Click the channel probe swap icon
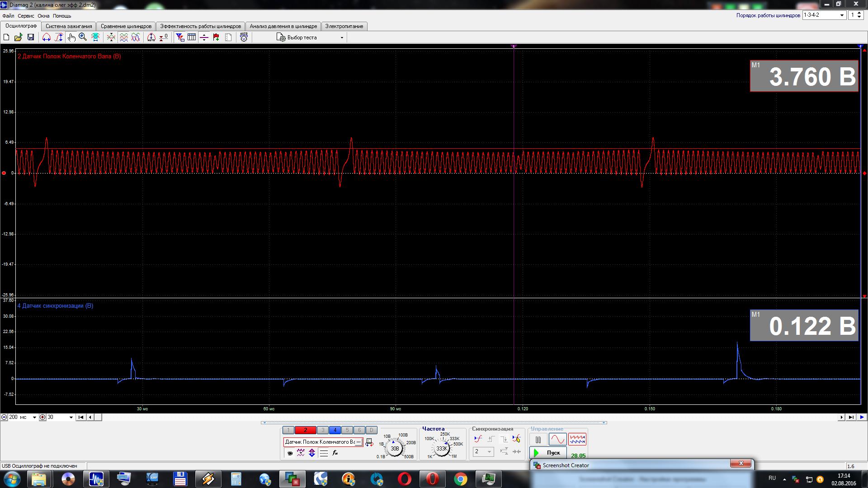This screenshot has width=868, height=488. tap(369, 442)
